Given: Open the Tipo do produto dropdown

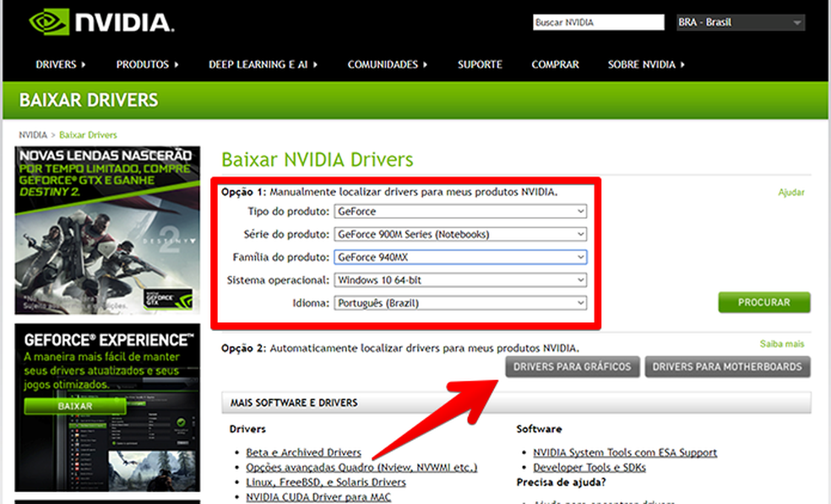Looking at the screenshot, I should click(x=460, y=211).
